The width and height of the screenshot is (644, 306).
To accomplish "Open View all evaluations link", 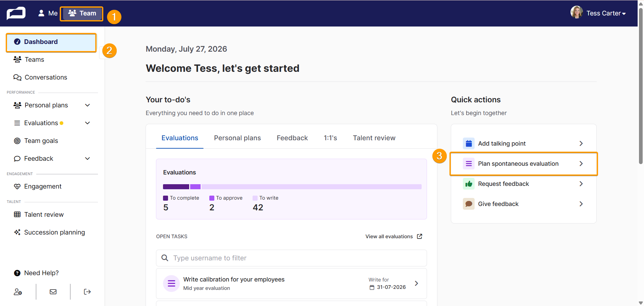I will click(x=394, y=237).
